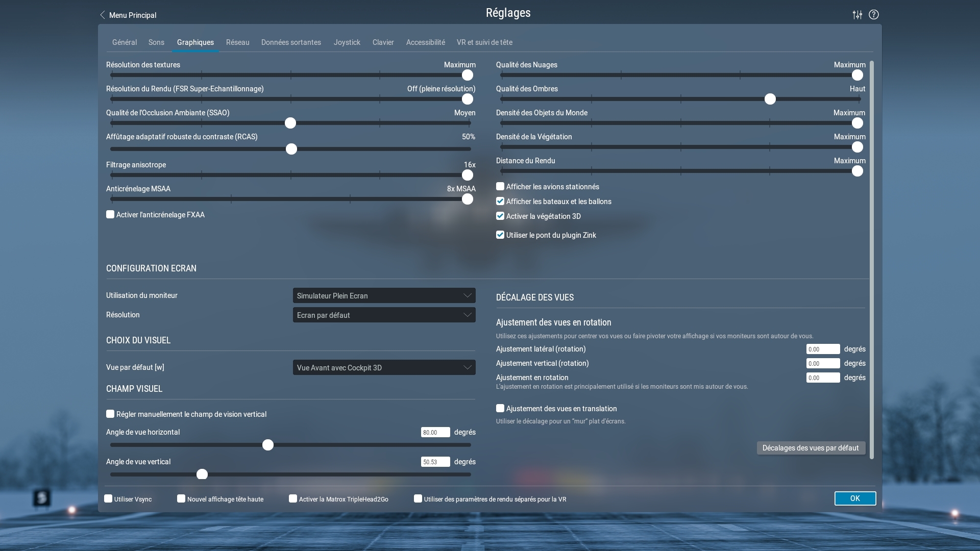980x551 pixels.
Task: Uncheck Activer la végétation 3D
Action: tap(500, 216)
